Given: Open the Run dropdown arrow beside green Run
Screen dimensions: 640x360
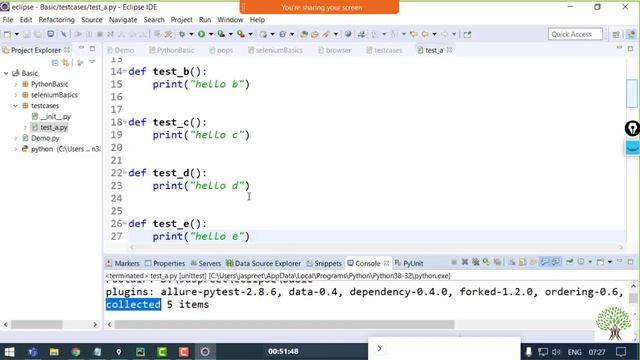Looking at the screenshot, I should (x=211, y=34).
